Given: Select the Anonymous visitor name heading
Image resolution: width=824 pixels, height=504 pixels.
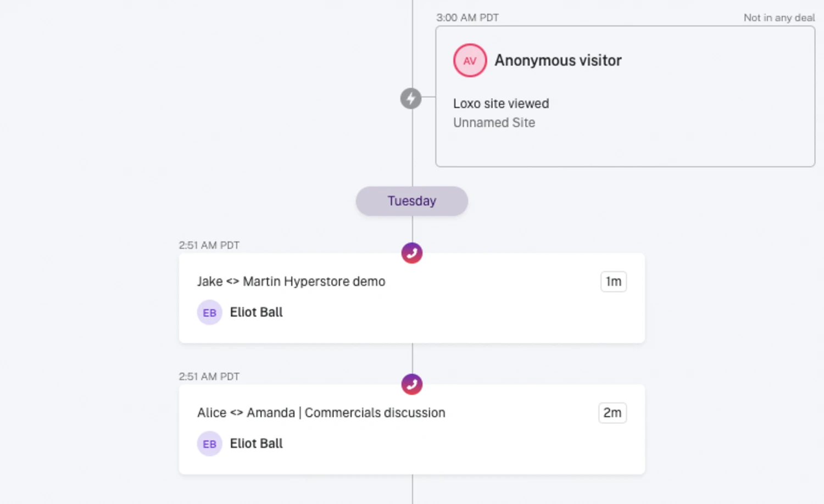Looking at the screenshot, I should tap(558, 60).
